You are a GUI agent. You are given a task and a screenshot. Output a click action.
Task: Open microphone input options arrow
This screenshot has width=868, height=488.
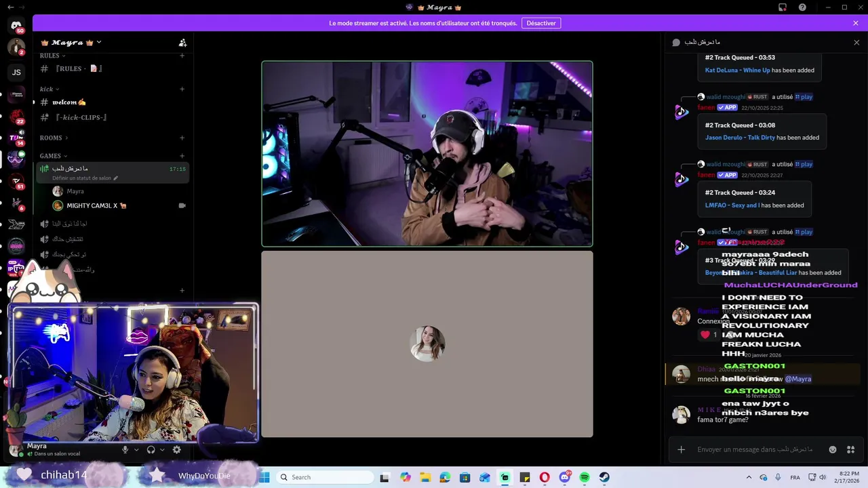pos(136,449)
